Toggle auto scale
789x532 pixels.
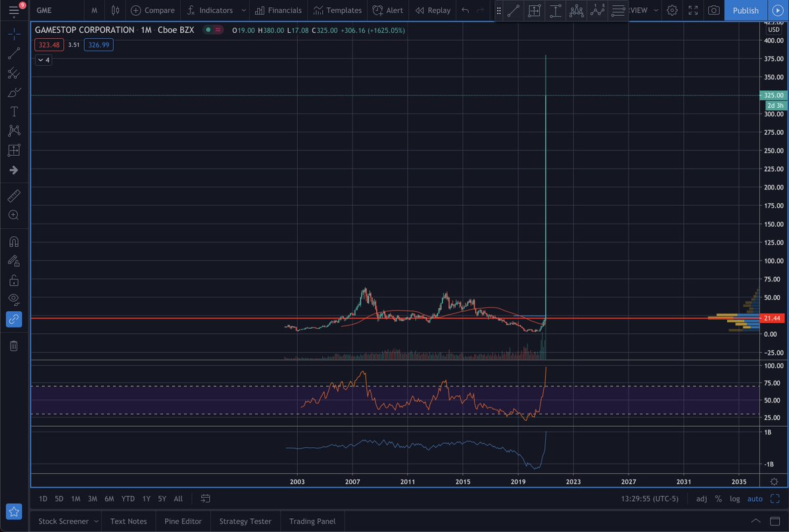point(755,499)
